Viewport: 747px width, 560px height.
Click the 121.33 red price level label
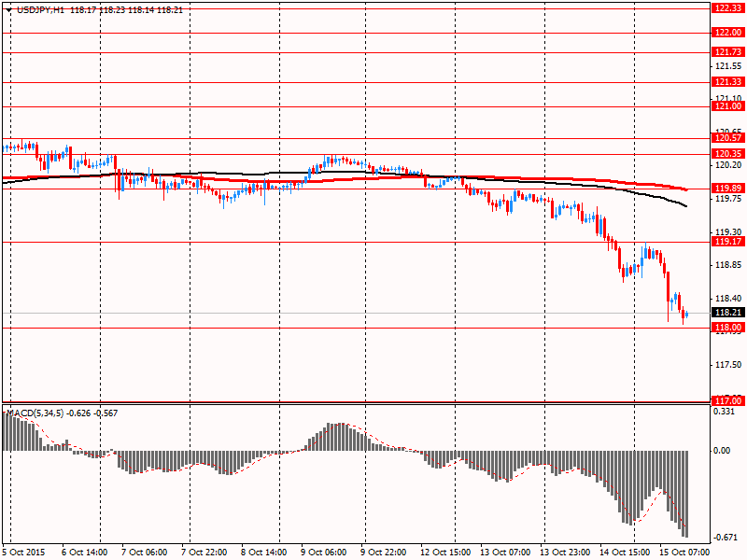click(x=727, y=82)
